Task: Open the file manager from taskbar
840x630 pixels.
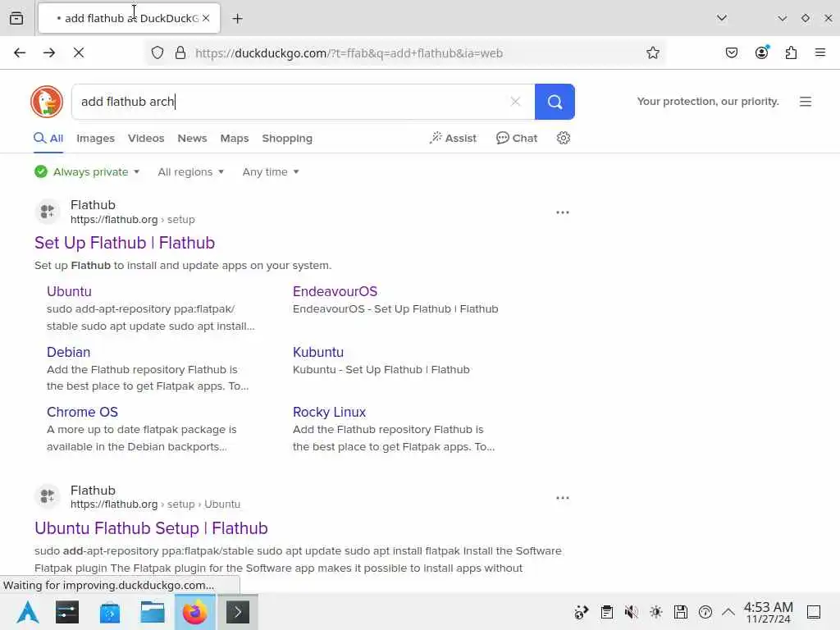Action: (153, 612)
